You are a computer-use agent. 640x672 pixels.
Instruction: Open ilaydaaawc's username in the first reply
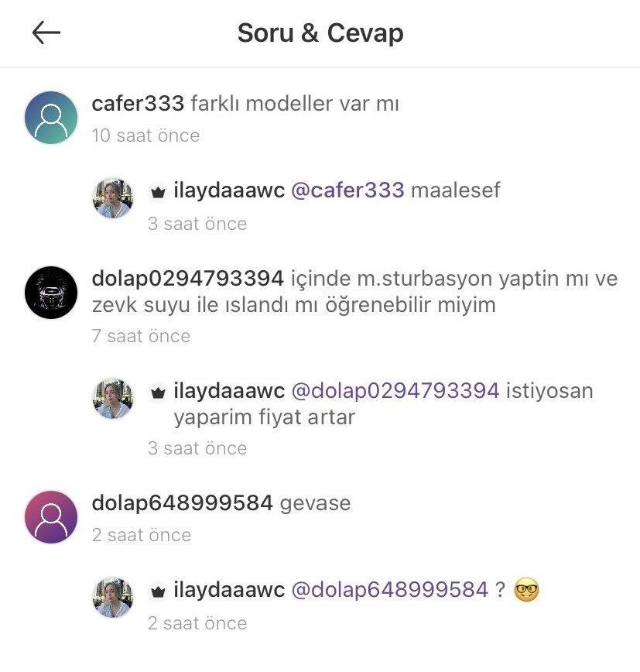[x=229, y=191]
